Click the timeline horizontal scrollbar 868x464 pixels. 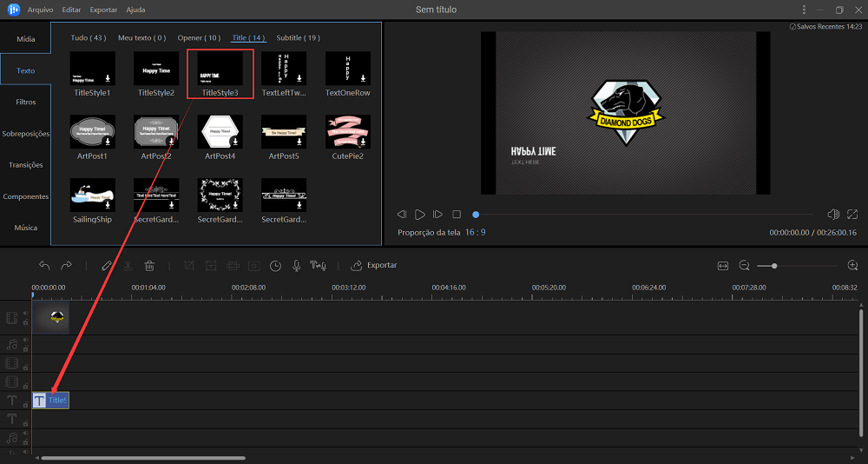point(143,459)
